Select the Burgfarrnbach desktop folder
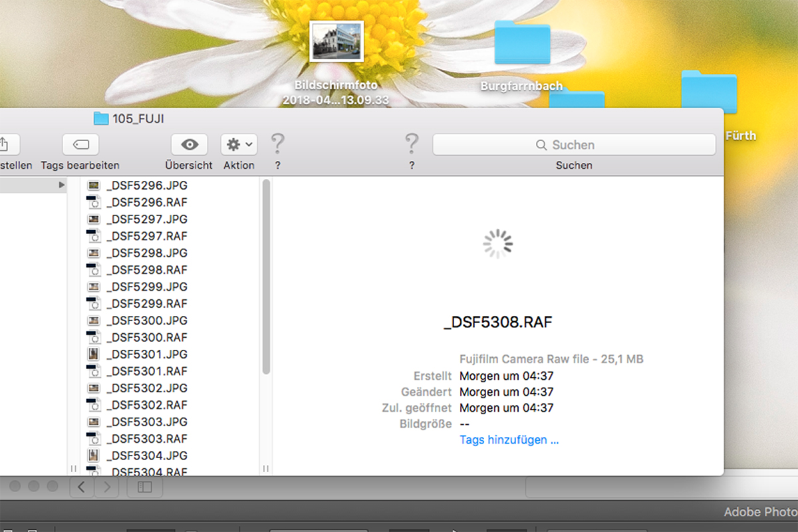798x532 pixels. pos(522,42)
